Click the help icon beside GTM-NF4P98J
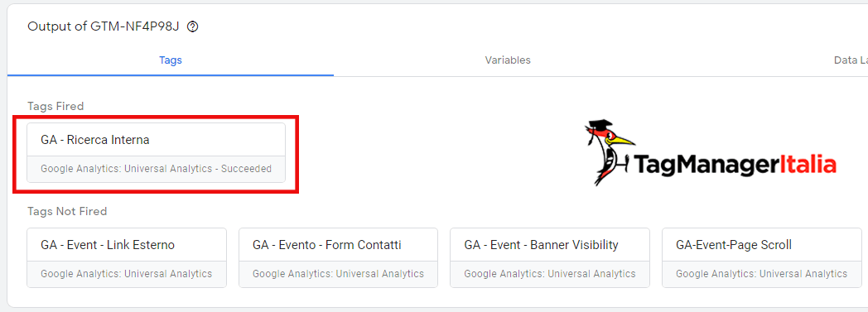 coord(193,26)
